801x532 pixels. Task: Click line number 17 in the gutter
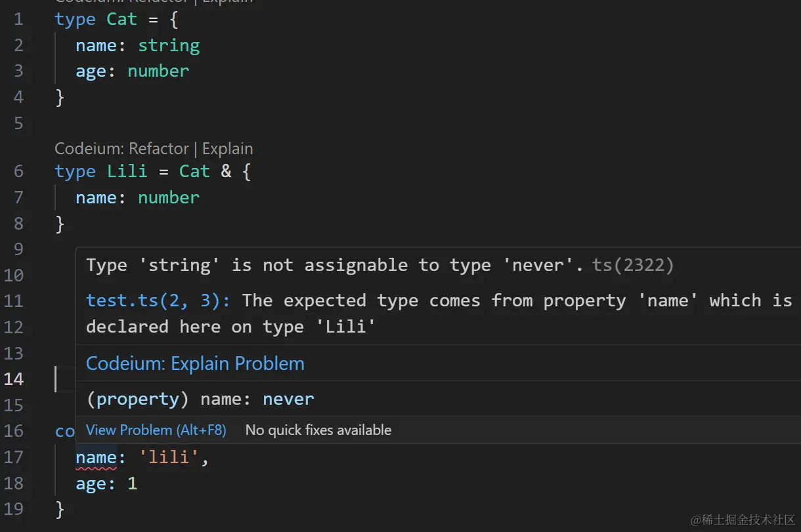click(14, 457)
